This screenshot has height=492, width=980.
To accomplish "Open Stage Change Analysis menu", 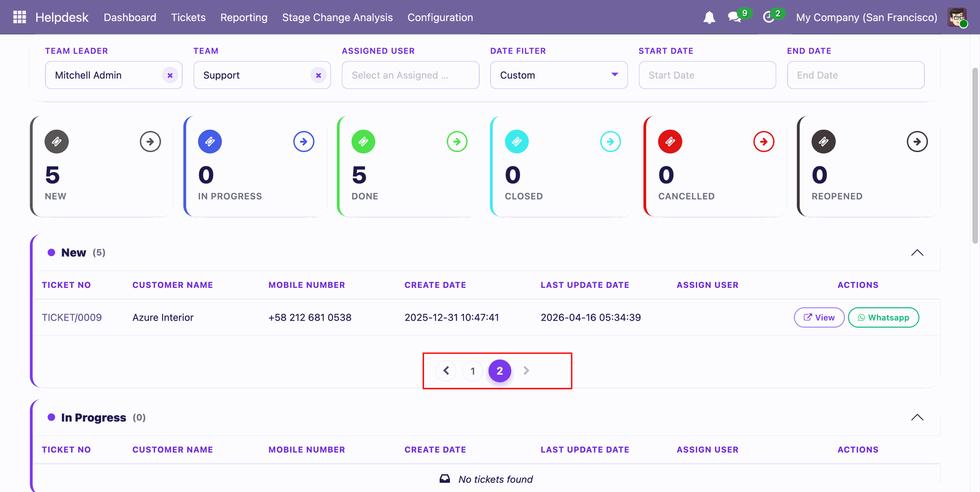I will coord(337,17).
